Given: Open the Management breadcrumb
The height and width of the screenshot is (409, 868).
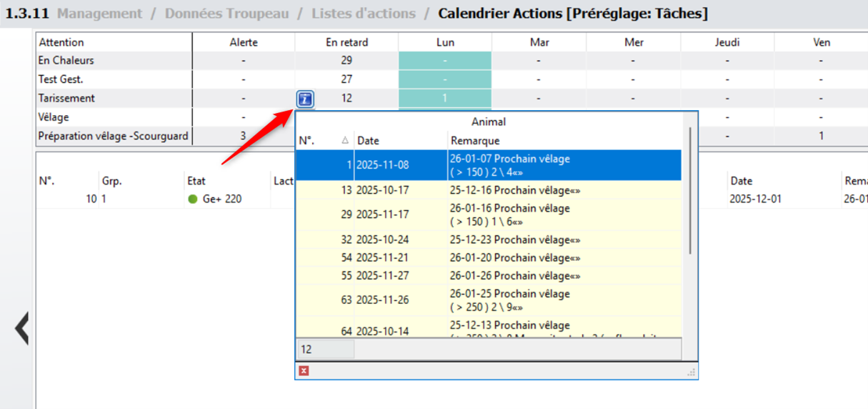Looking at the screenshot, I should [102, 14].
